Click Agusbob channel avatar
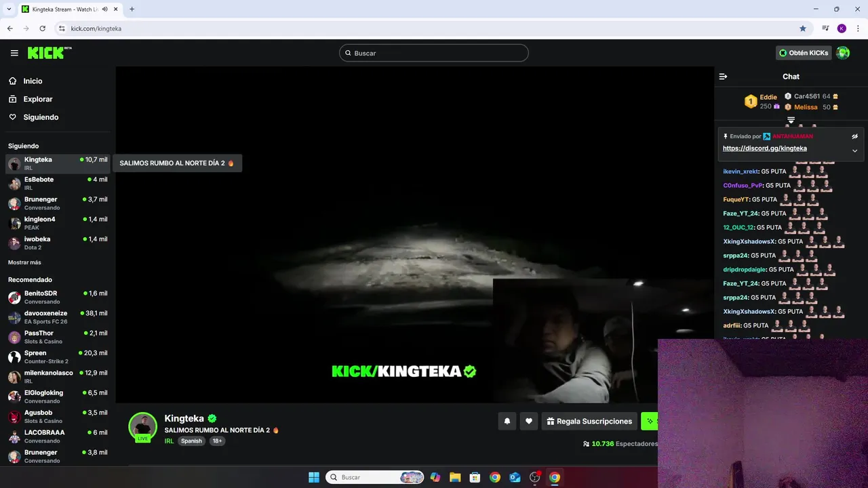The image size is (868, 488). coord(14,417)
